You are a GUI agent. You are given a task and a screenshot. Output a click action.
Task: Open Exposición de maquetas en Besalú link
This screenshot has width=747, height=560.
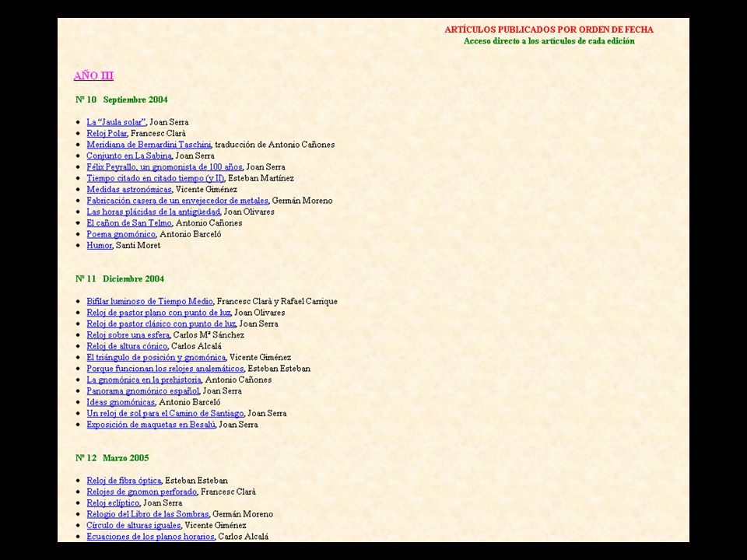[151, 425]
